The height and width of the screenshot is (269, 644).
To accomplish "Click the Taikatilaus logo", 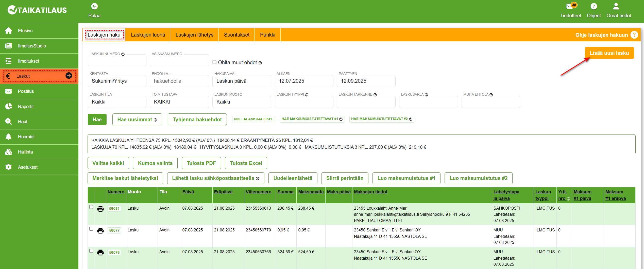I will click(x=37, y=10).
